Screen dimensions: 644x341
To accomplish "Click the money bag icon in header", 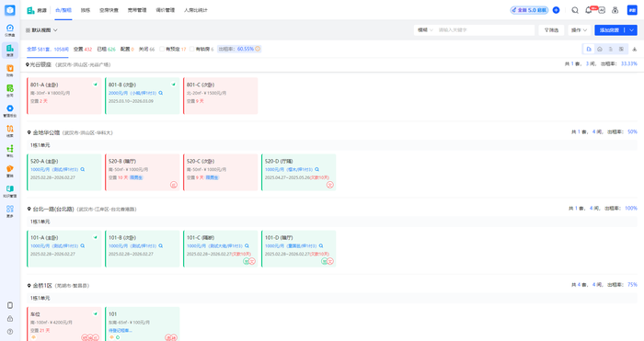I will pos(615,10).
